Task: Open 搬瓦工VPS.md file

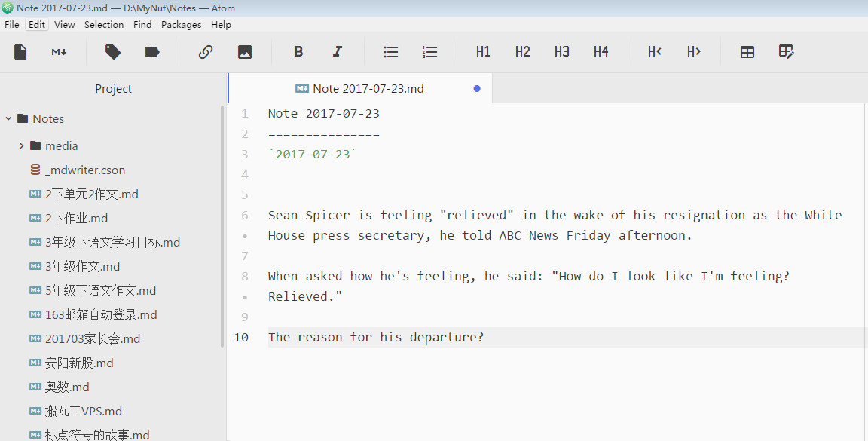Action: coord(84,411)
